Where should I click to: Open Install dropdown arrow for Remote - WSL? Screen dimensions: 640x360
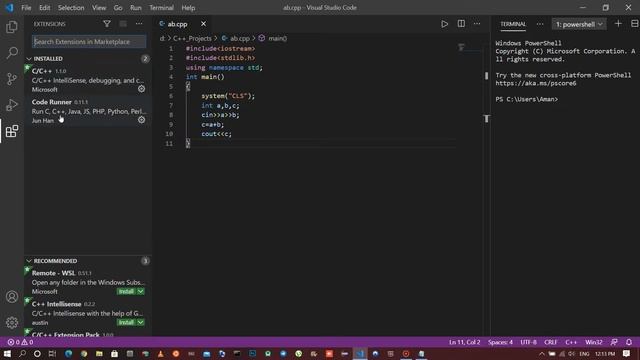(140, 291)
